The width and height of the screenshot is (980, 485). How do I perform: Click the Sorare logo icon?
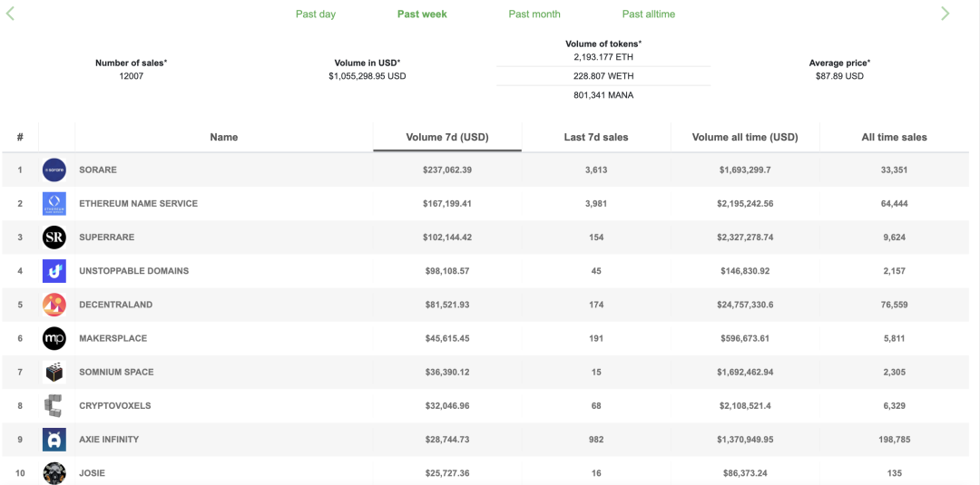pos(54,170)
